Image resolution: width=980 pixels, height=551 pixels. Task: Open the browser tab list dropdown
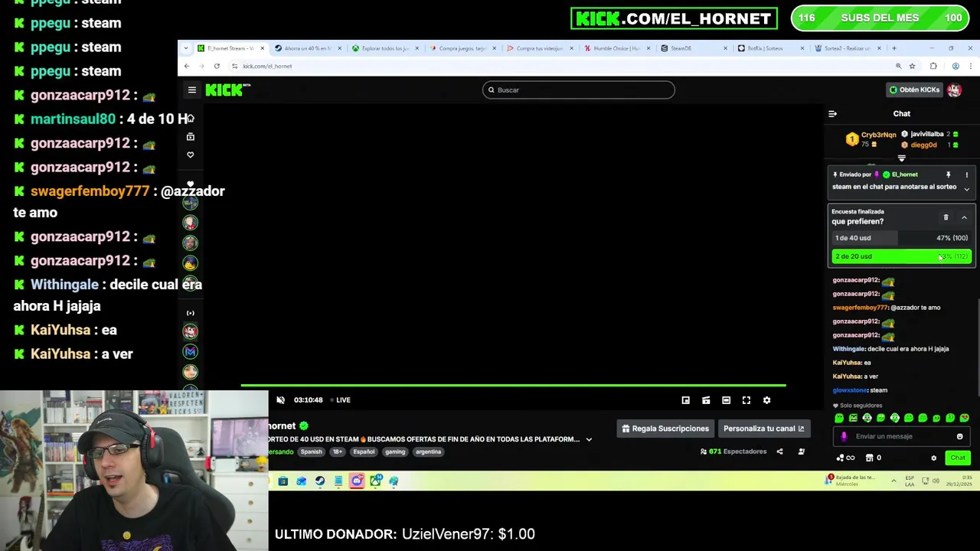[x=185, y=48]
